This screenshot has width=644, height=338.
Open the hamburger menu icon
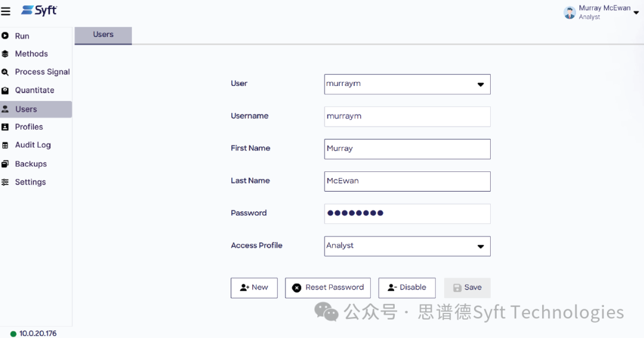coord(5,11)
